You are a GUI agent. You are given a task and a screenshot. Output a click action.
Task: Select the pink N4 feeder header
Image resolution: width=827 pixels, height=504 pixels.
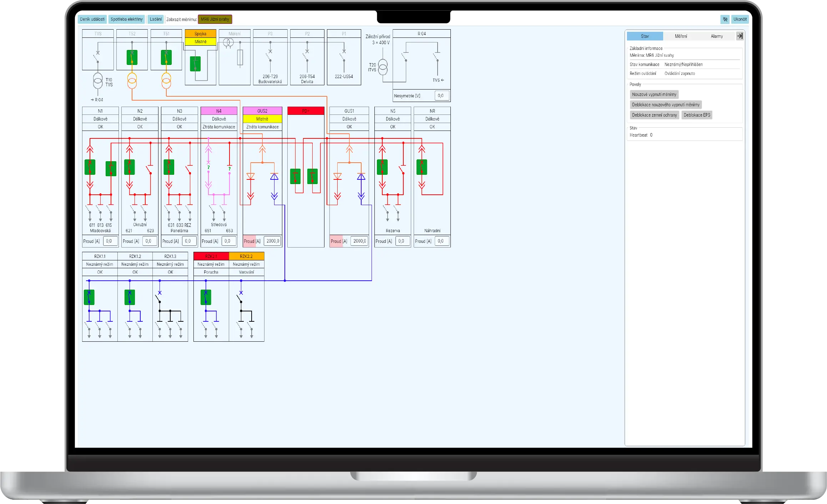[x=219, y=111]
